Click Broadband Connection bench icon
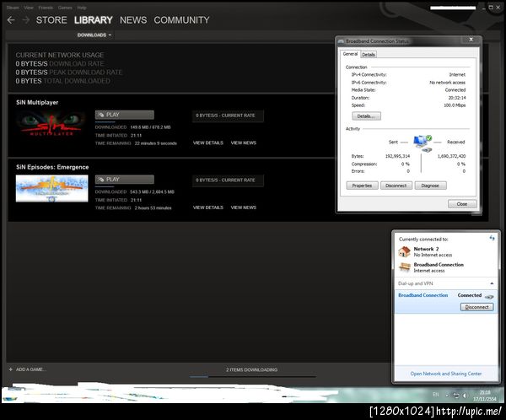This screenshot has width=506, height=420. [x=404, y=267]
